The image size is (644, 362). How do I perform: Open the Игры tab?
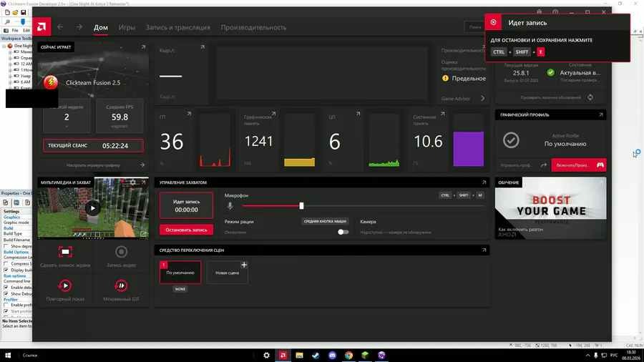click(x=127, y=27)
